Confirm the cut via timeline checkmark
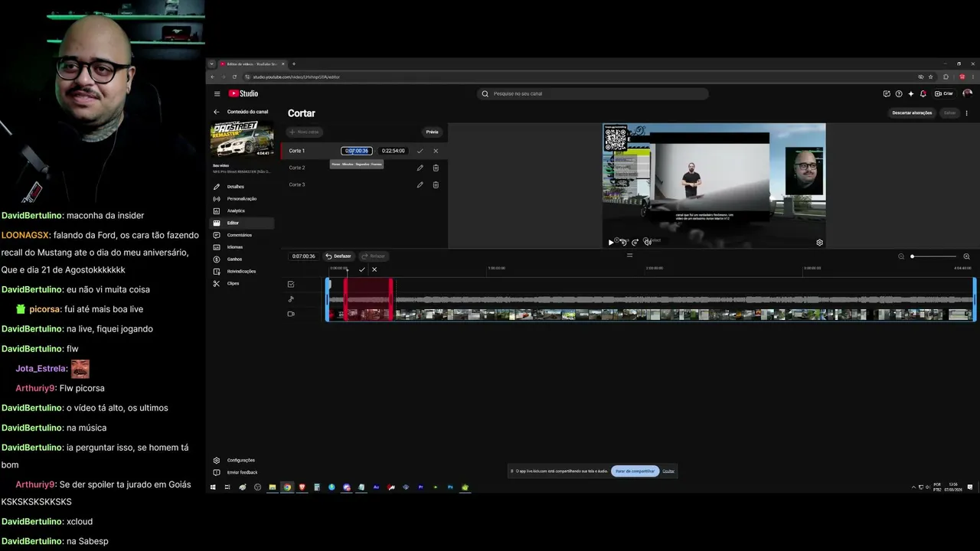 (362, 269)
